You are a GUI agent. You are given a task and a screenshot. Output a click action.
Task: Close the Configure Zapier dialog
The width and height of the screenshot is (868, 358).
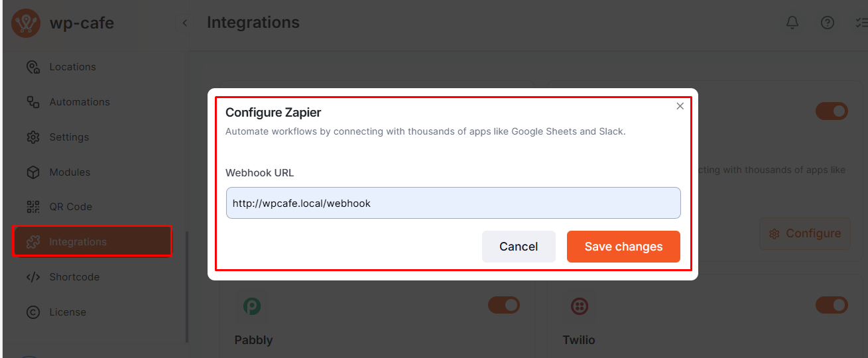pyautogui.click(x=680, y=106)
